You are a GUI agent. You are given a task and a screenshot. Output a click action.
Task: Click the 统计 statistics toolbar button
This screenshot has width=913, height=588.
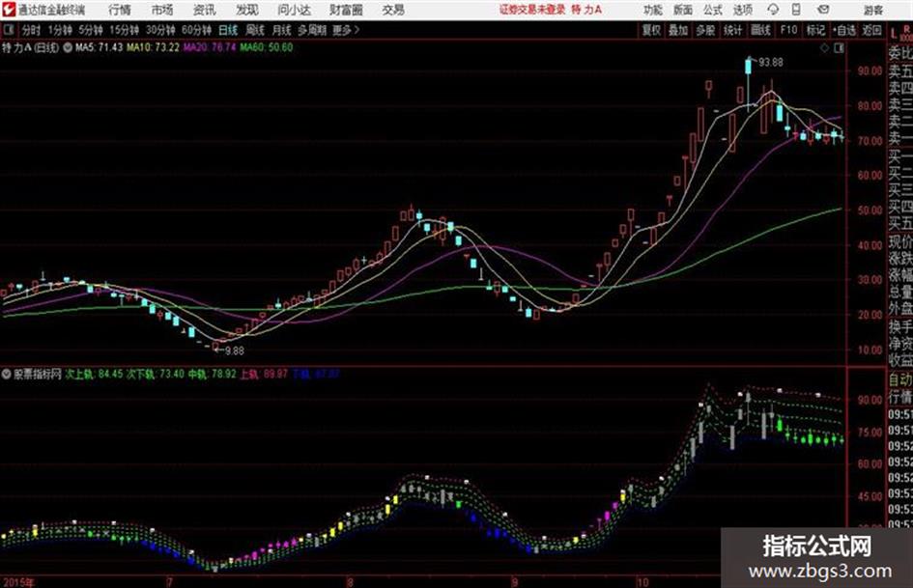point(733,30)
